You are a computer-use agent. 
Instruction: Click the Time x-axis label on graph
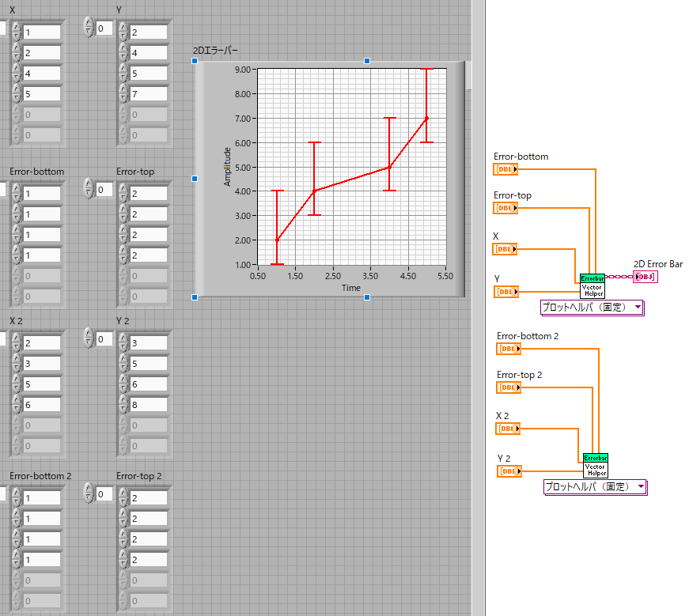click(351, 288)
